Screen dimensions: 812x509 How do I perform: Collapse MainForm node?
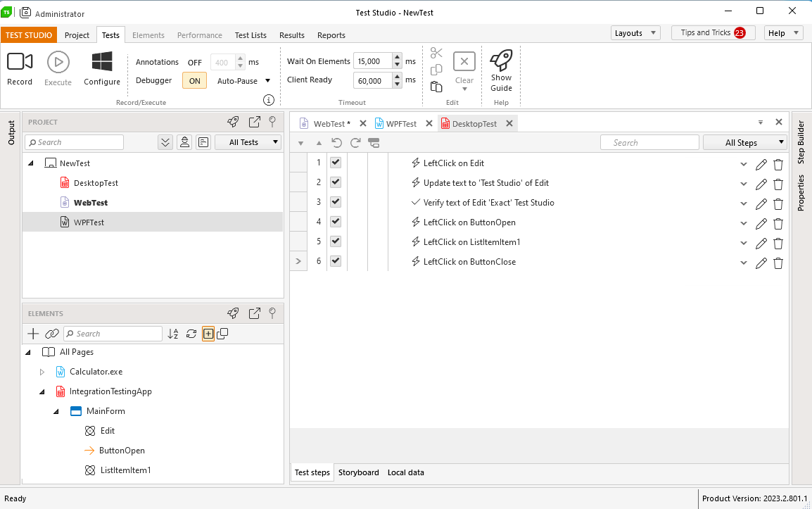(56, 411)
